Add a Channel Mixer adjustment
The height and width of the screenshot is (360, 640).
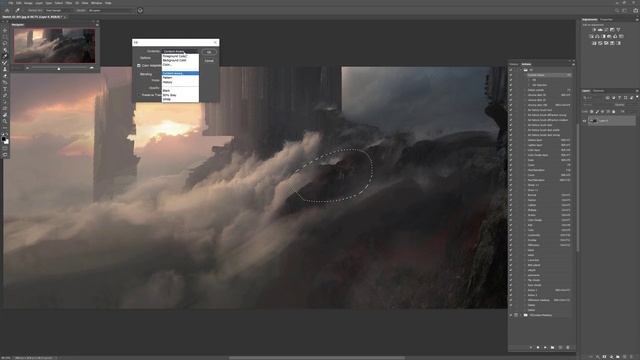pos(615,36)
